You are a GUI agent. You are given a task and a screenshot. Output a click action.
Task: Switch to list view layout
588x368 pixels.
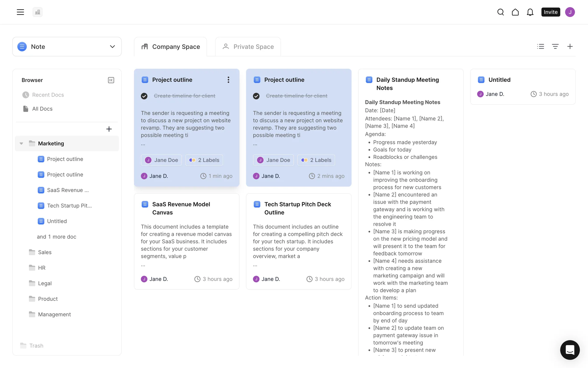point(541,46)
